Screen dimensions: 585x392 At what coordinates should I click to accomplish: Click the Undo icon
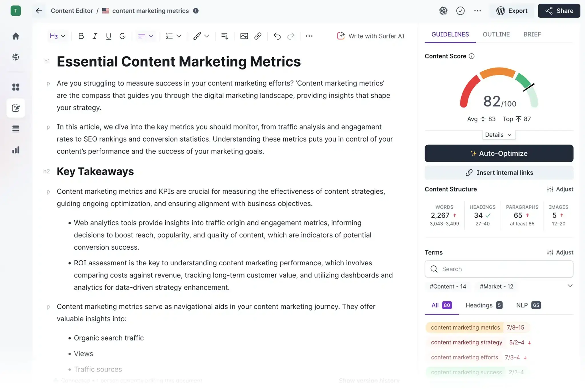pos(276,35)
